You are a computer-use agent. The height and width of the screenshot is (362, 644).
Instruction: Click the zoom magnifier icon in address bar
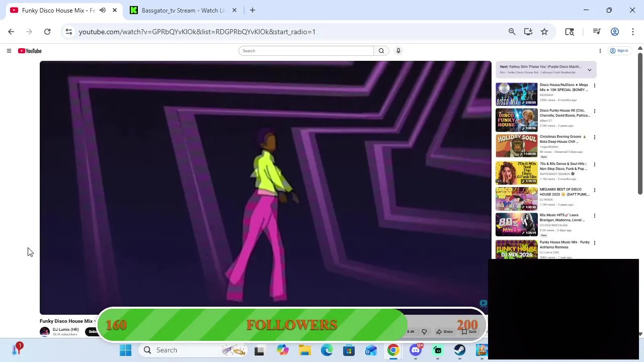coord(512,32)
